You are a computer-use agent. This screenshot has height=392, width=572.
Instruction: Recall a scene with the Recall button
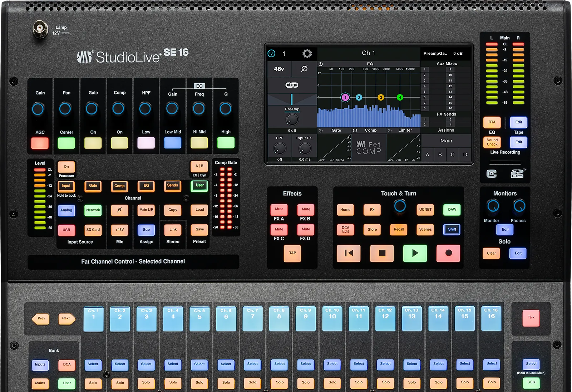point(399,230)
